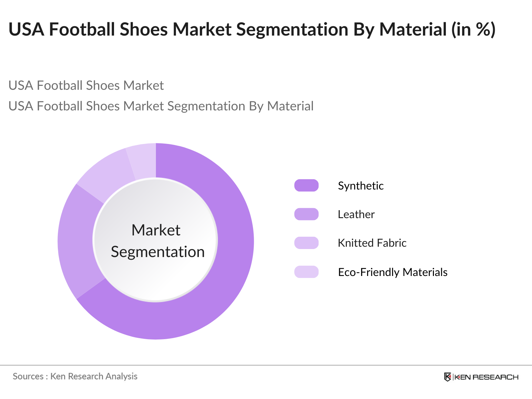Viewport: 532px width, 399px height.
Task: Click the Leather legend label text
Action: click(x=356, y=214)
